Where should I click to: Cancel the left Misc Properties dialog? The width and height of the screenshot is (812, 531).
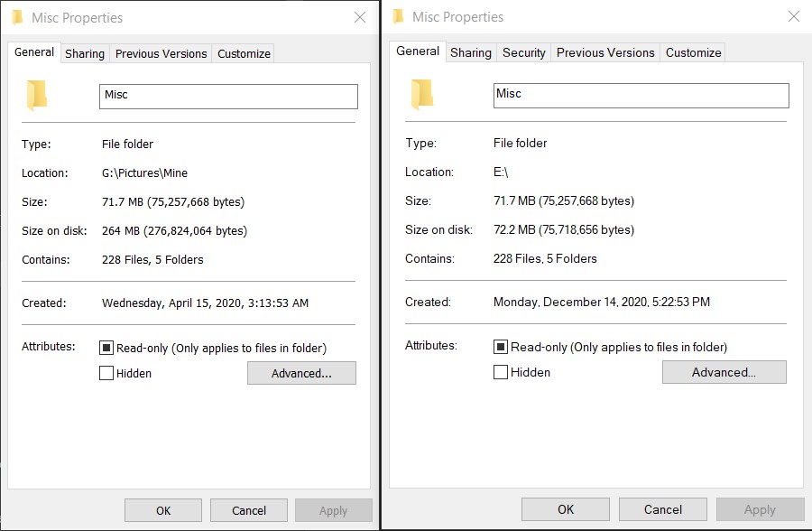249,510
